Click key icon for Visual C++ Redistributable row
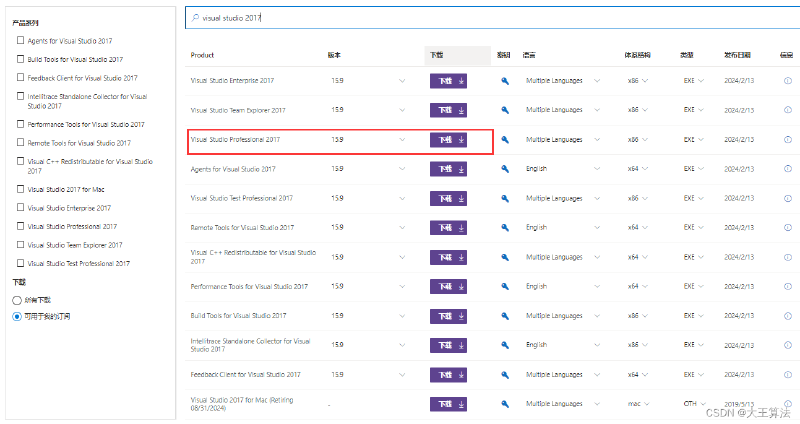The width and height of the screenshot is (800, 424). (x=505, y=257)
